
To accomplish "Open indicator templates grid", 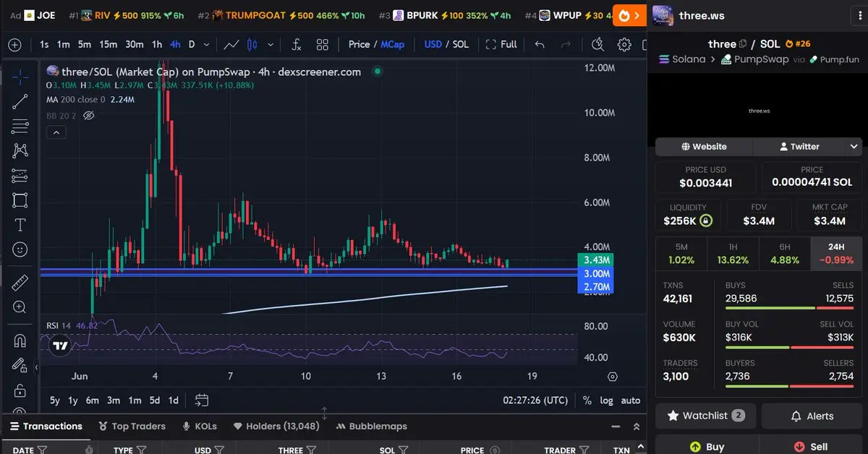I will (323, 45).
